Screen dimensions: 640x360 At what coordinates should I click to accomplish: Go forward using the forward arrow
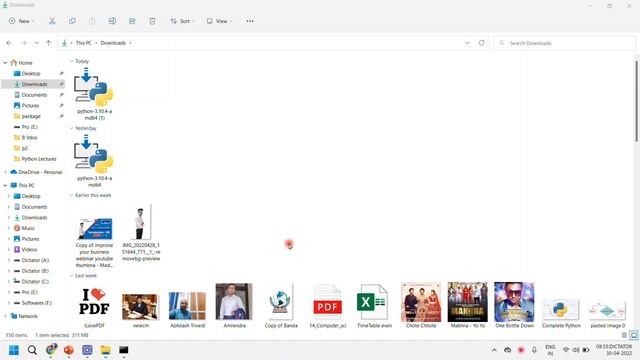(24, 43)
